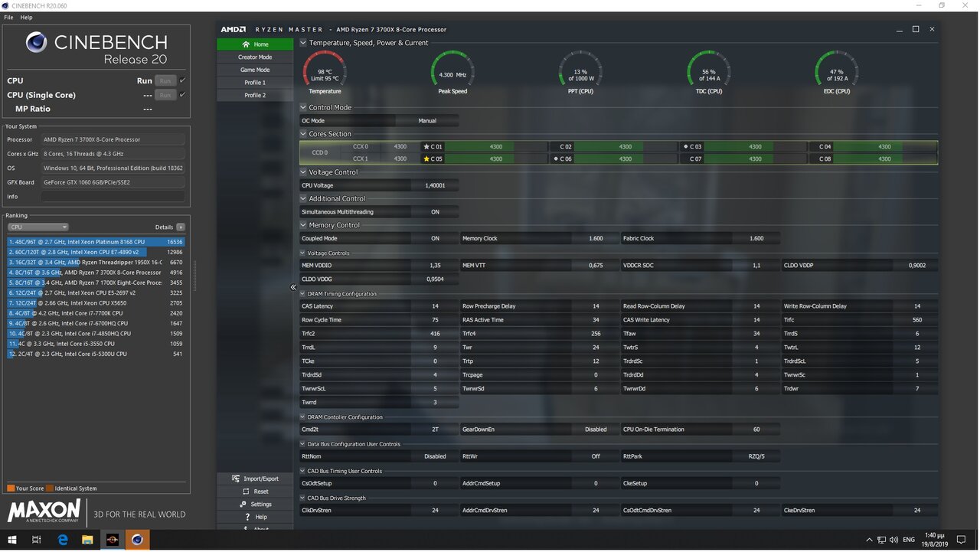Collapse the Additional Control section
The height and width of the screenshot is (552, 980).
(x=303, y=198)
